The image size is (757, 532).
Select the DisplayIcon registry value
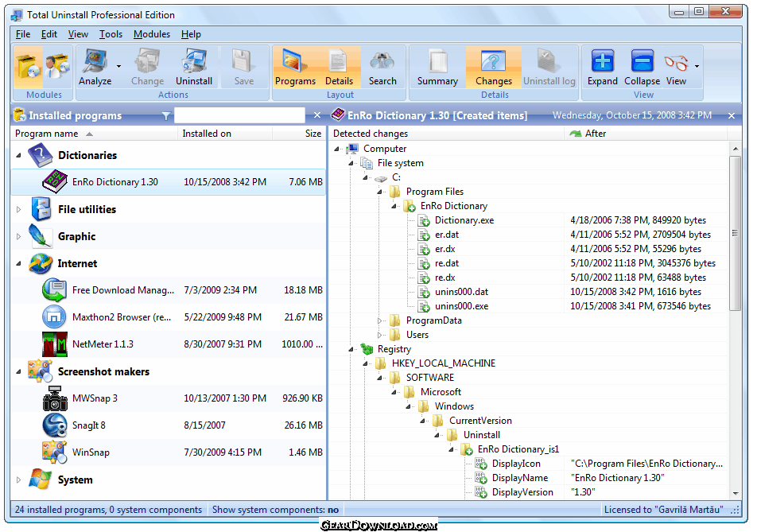(516, 464)
